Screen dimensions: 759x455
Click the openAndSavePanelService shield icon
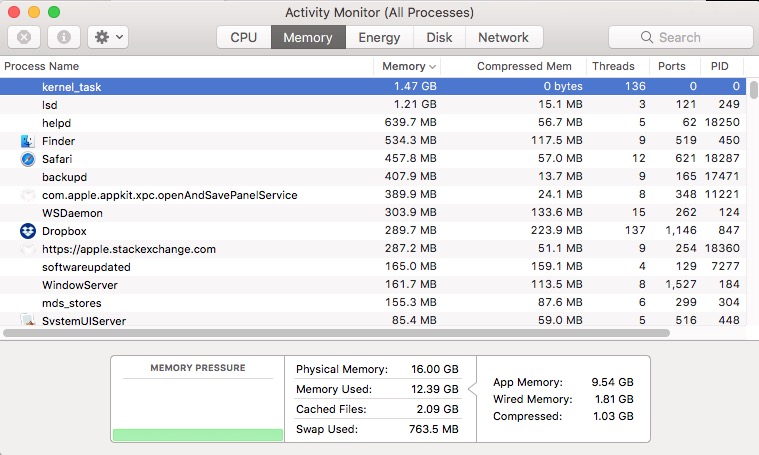[x=28, y=195]
